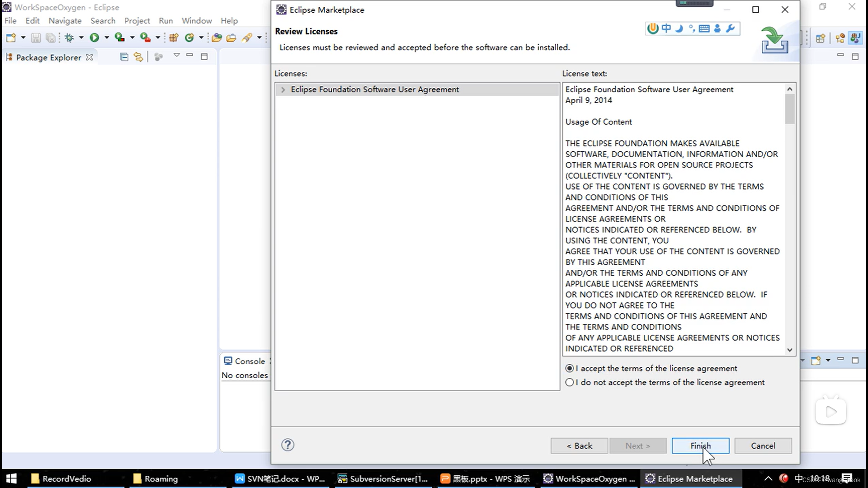Screen dimensions: 868x488
Task: Toggle the punctuation mode icon in IME bar
Action: (692, 28)
